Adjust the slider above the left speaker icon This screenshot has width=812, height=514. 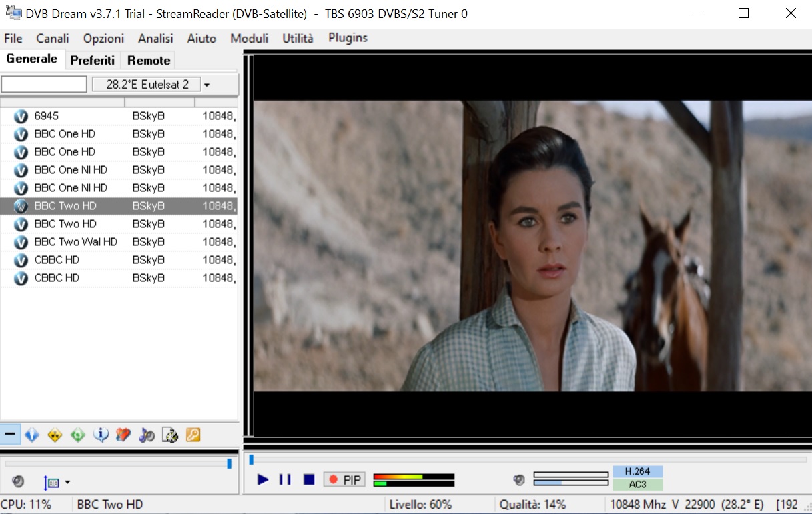click(119, 463)
